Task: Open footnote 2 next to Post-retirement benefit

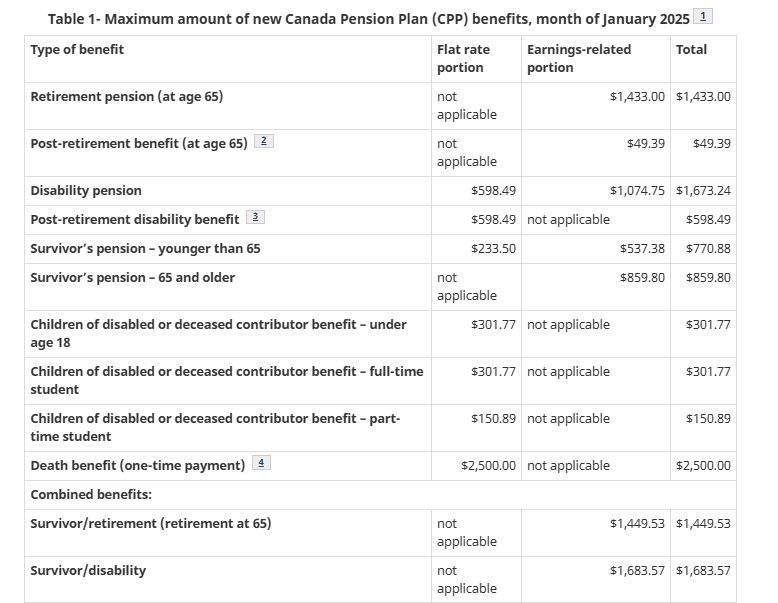Action: click(264, 142)
